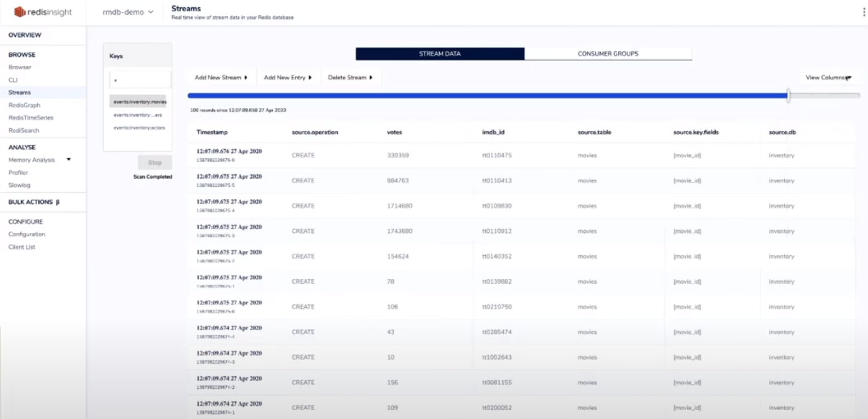Click imdb_id tt0109830

point(497,206)
